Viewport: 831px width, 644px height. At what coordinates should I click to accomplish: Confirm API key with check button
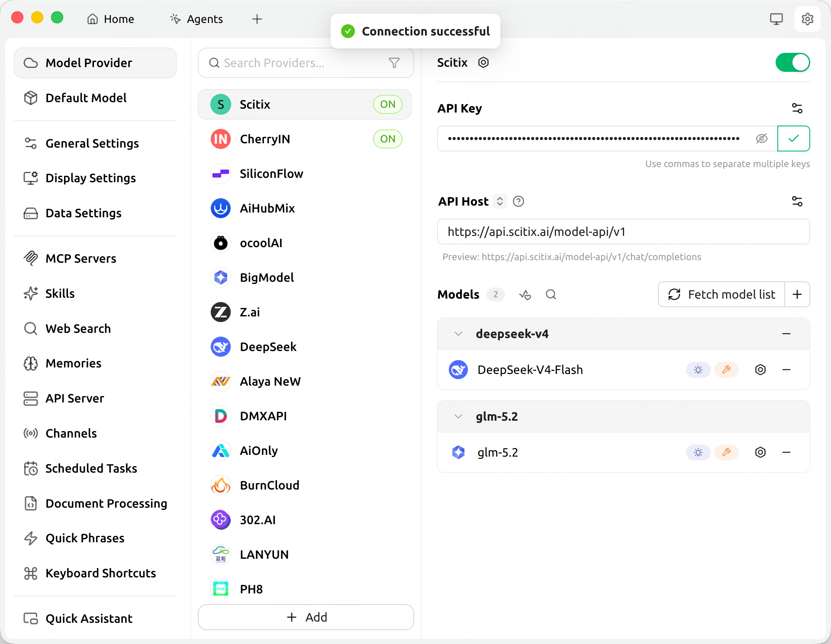pyautogui.click(x=793, y=138)
